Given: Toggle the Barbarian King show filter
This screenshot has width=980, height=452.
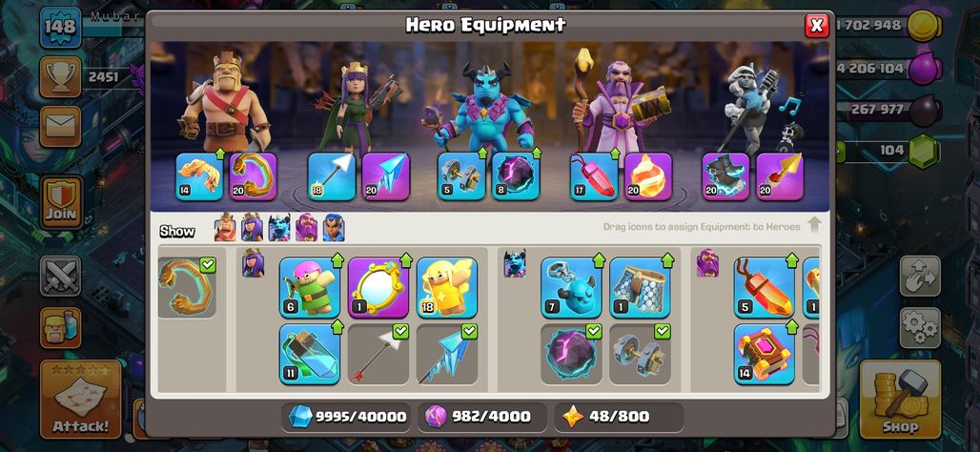Looking at the screenshot, I should (225, 228).
